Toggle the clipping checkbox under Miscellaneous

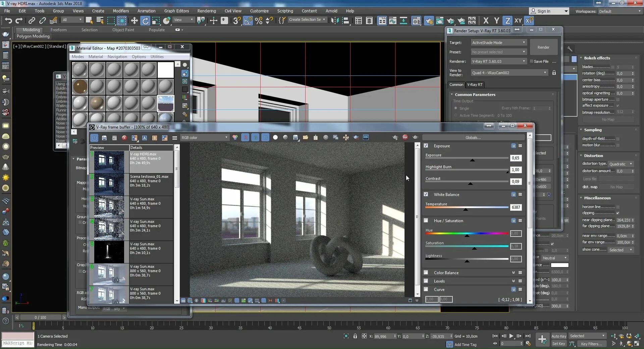pos(618,213)
